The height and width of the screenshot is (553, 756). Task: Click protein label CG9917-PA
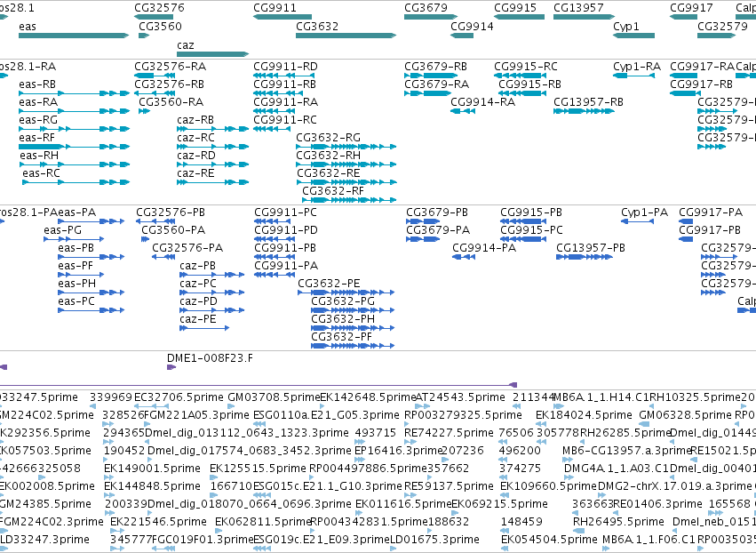[x=711, y=212]
